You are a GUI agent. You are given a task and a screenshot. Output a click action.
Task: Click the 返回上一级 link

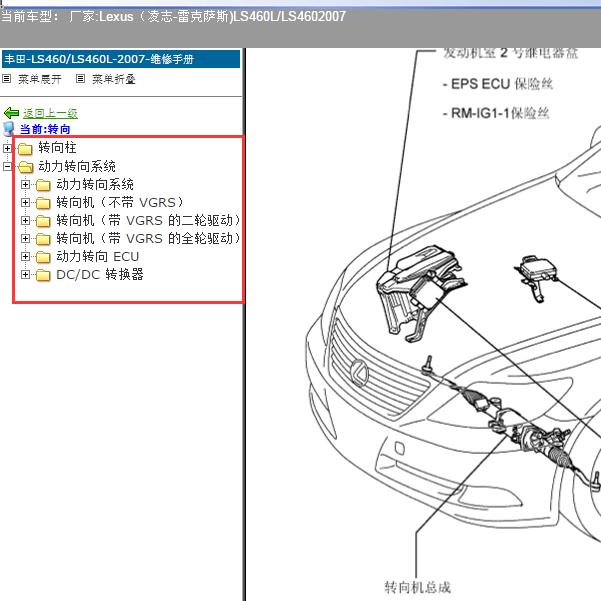[50, 113]
